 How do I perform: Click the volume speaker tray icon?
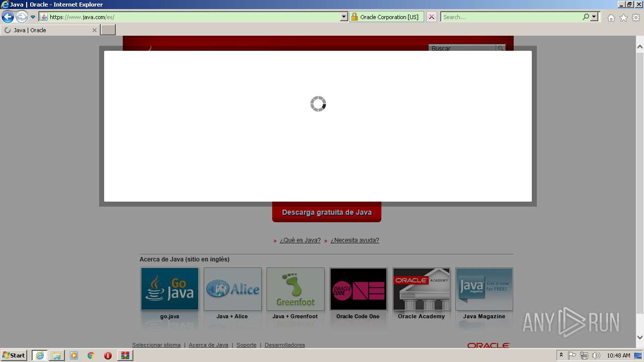click(x=596, y=355)
